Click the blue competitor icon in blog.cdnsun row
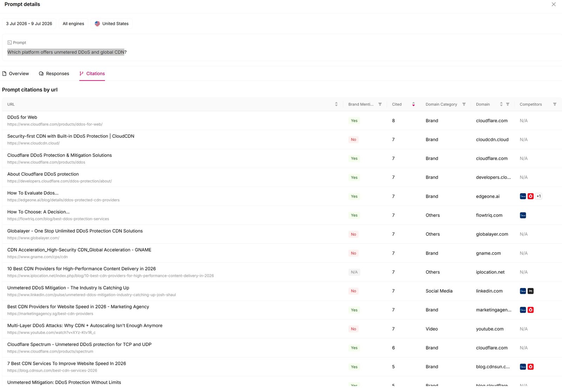562x392 pixels. tap(523, 367)
